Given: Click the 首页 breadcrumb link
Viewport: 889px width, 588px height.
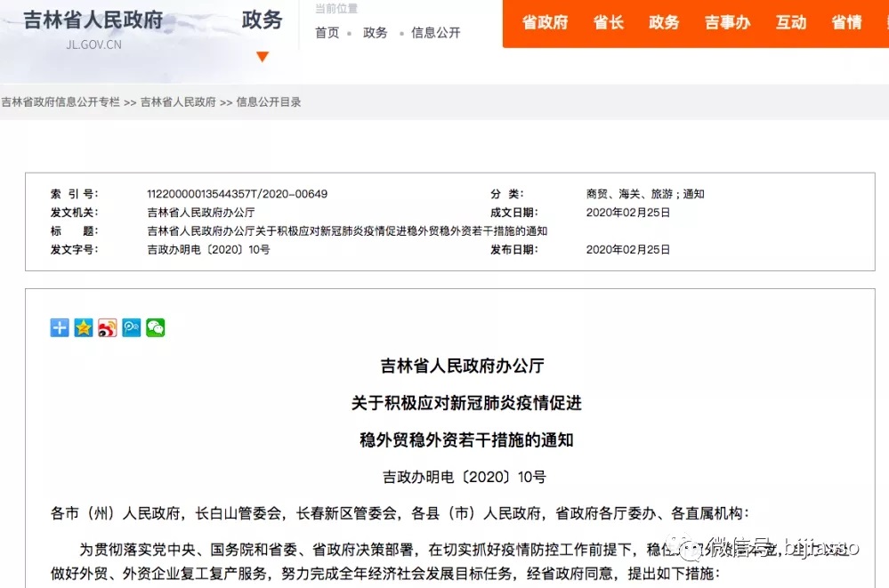Looking at the screenshot, I should coord(327,33).
